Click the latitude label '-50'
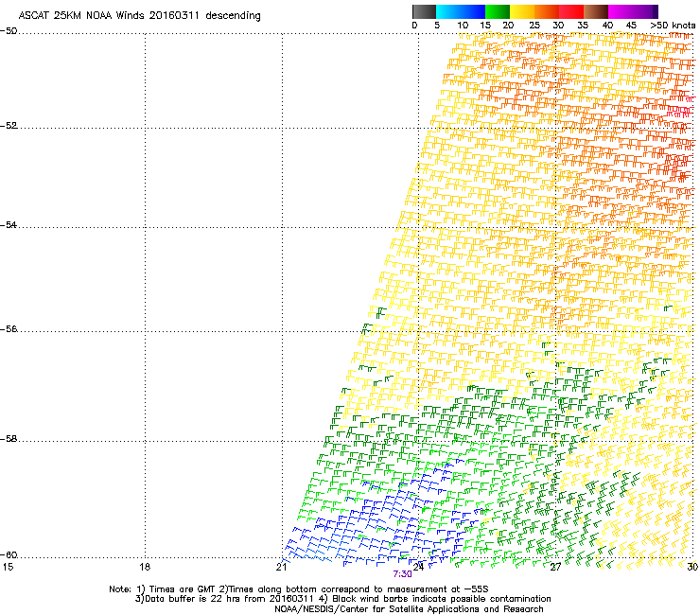Viewport: 700px width, 615px height. 9,31
